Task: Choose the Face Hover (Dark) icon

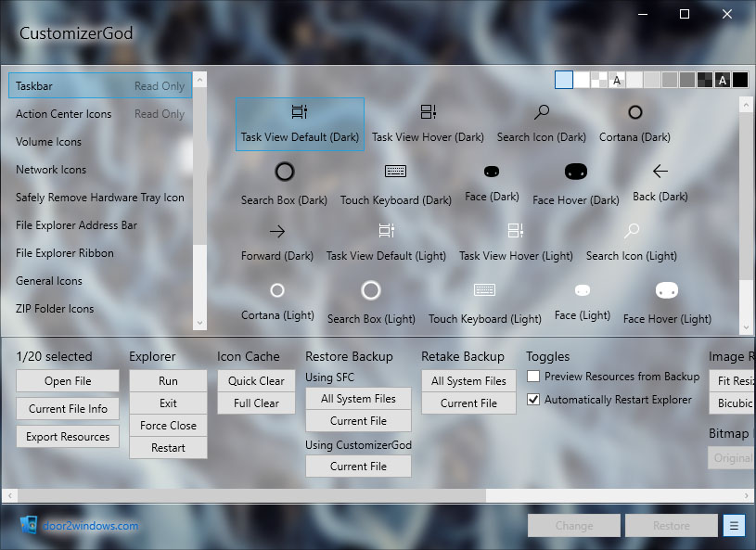Action: click(x=576, y=183)
